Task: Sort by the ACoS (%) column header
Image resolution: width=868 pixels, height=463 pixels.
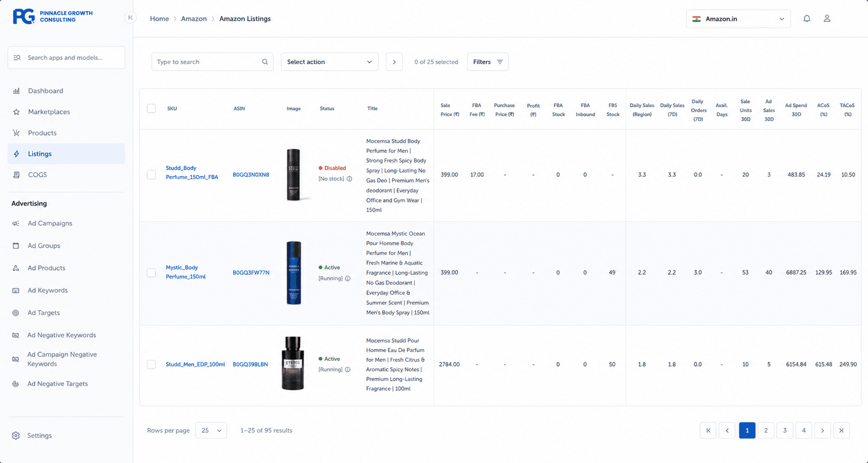Action: (x=823, y=110)
